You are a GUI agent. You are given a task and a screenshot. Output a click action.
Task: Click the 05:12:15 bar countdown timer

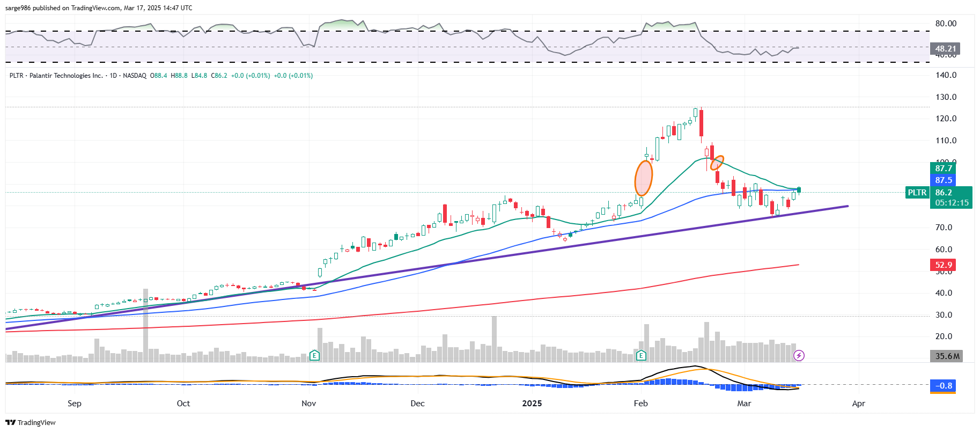[952, 203]
